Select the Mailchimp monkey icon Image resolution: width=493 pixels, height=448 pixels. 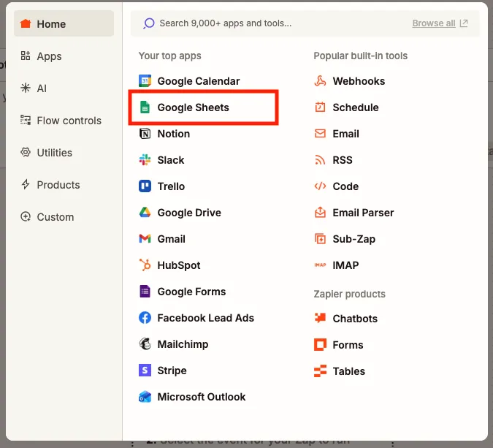click(145, 344)
